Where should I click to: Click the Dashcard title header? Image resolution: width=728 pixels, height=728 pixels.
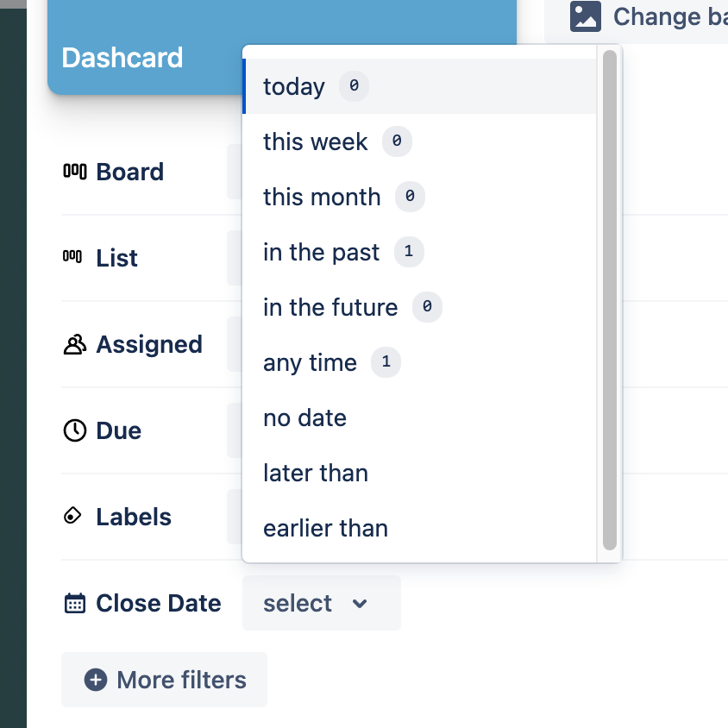click(x=122, y=58)
